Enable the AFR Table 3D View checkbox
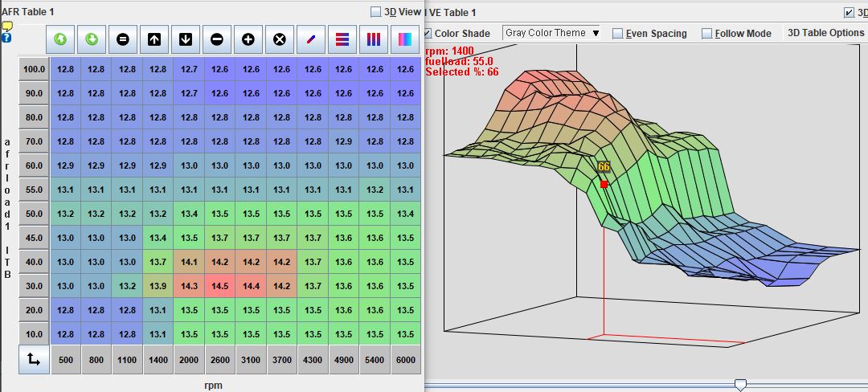868x392 pixels. 376,12
